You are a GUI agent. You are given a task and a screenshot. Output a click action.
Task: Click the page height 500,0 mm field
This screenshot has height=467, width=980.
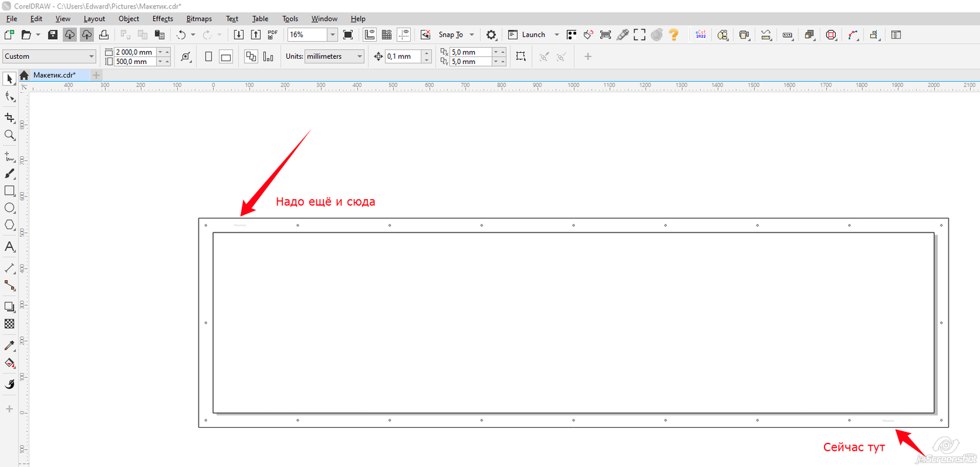[135, 61]
